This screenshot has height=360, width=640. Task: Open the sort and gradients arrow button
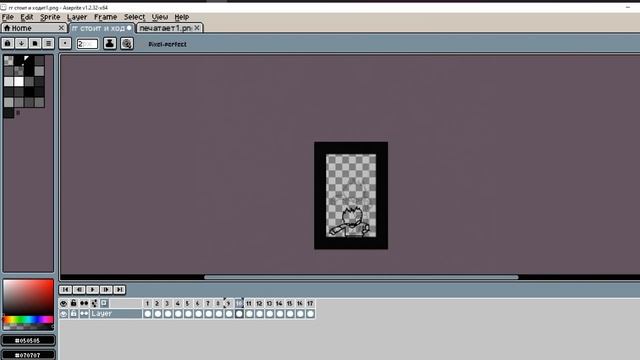(x=21, y=43)
